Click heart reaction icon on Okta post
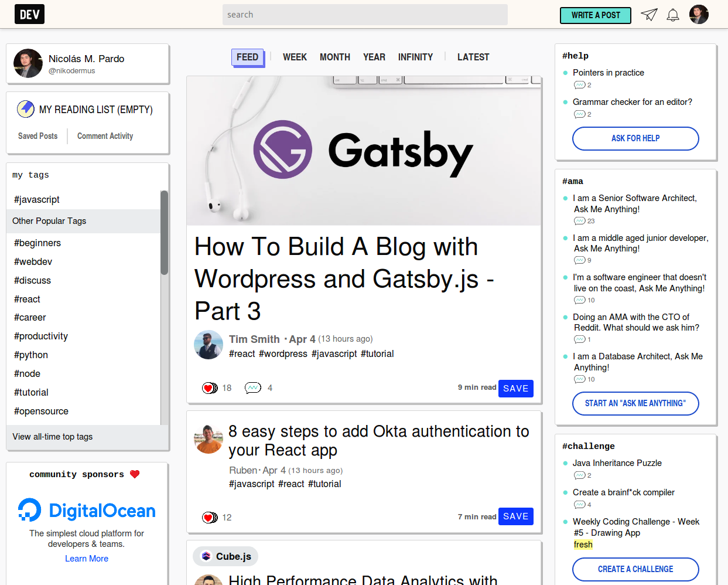This screenshot has width=728, height=585. coord(210,518)
